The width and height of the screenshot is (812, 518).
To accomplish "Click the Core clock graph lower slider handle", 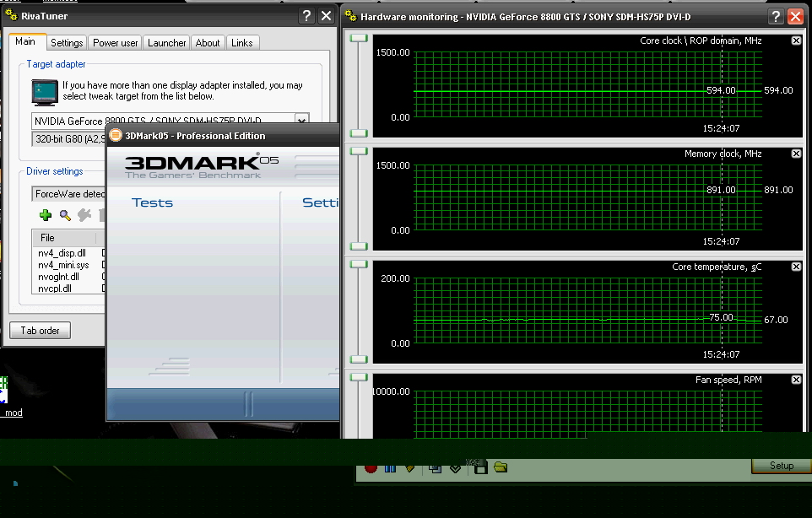I will click(359, 133).
